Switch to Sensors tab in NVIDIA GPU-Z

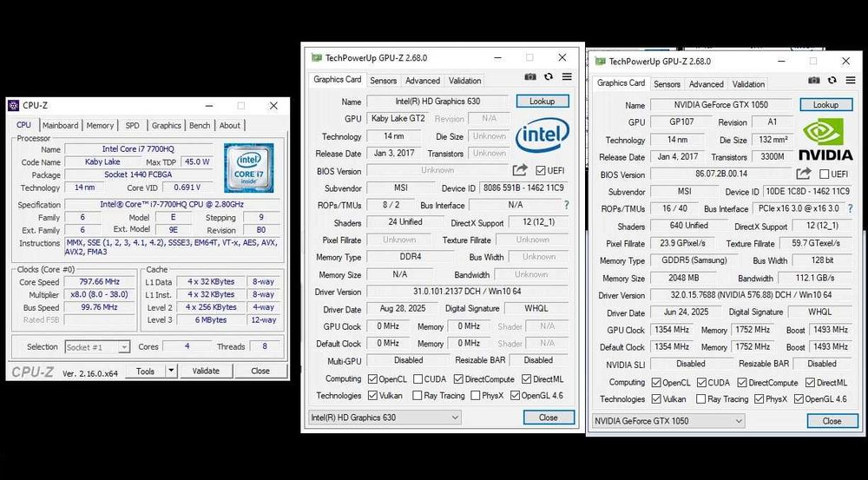coord(667,84)
